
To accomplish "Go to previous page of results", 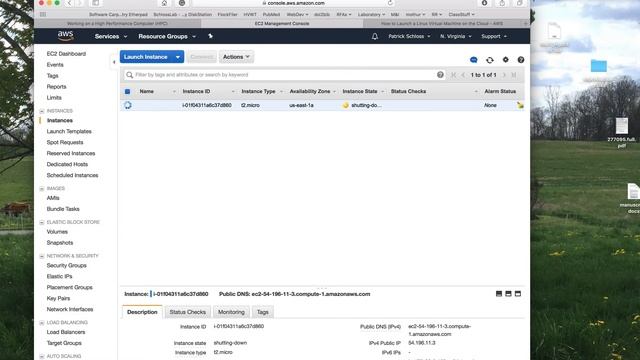I will coord(463,75).
